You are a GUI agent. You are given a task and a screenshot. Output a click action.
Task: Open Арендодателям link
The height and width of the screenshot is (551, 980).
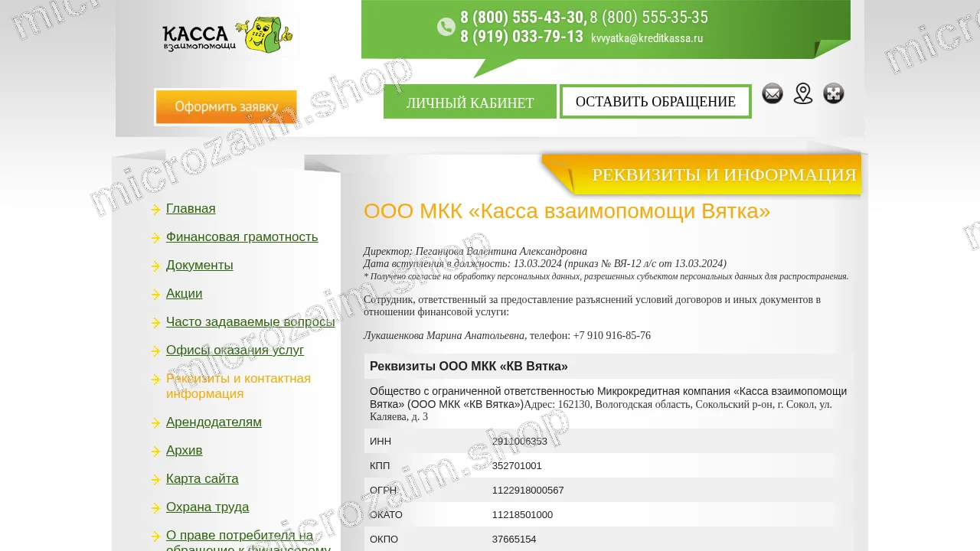pos(214,422)
